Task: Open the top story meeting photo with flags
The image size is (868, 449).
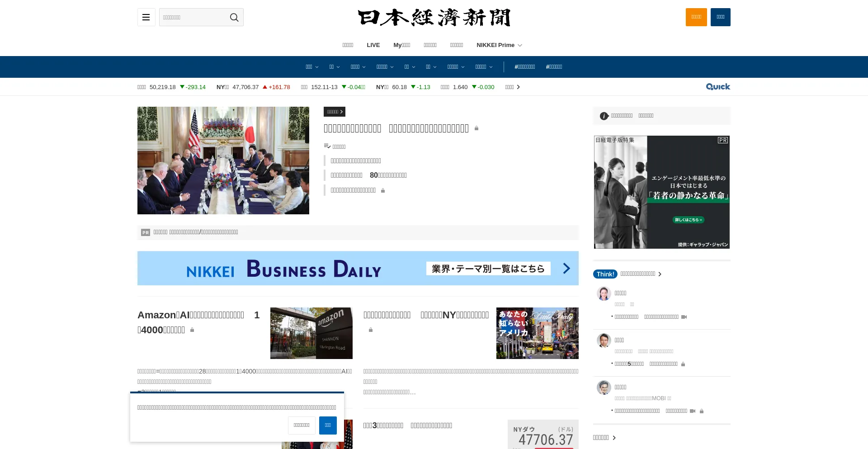Action: tap(223, 161)
